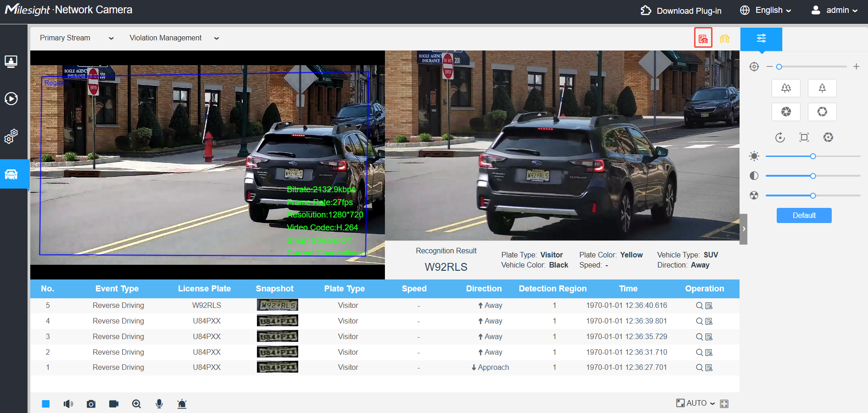Click the plus icon beside zoom slider
868x413 pixels.
(856, 67)
